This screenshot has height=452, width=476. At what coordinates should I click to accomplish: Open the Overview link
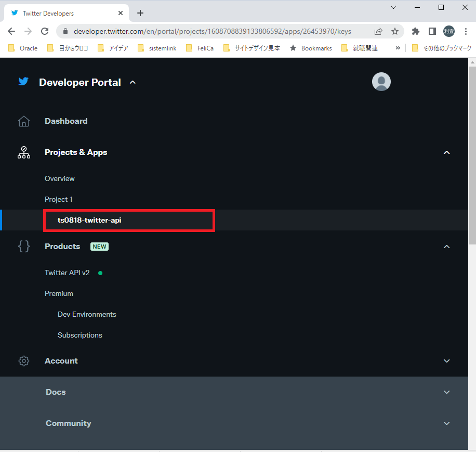pyautogui.click(x=60, y=178)
